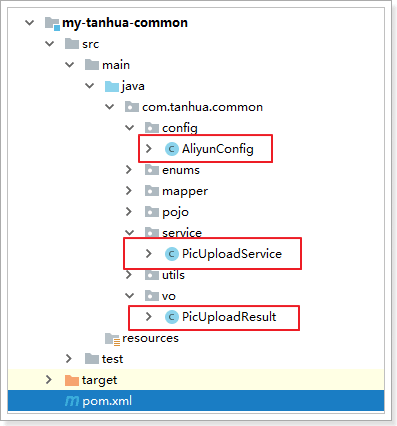The width and height of the screenshot is (397, 426).
Task: Expand the mapper package
Action: [129, 191]
